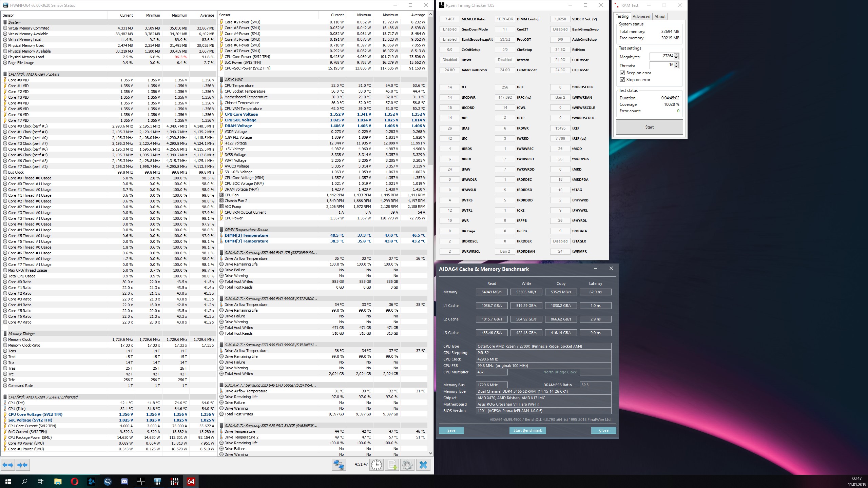Click the Megabytes input field

click(661, 56)
